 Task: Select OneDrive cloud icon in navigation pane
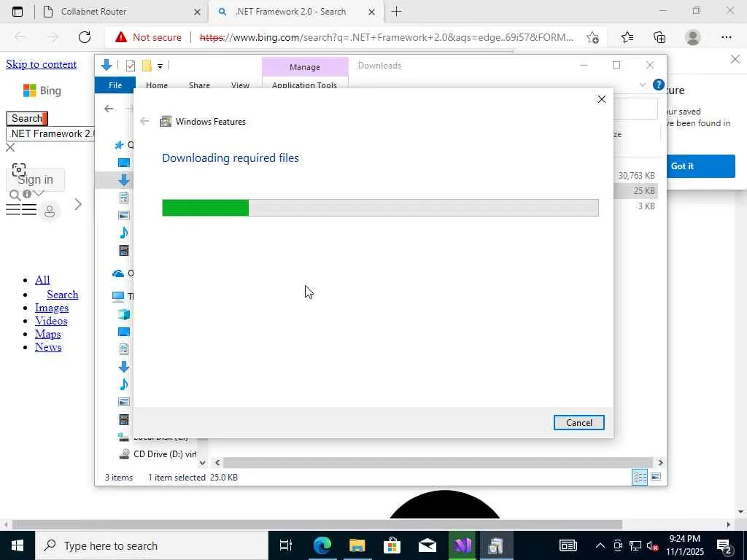(x=118, y=273)
